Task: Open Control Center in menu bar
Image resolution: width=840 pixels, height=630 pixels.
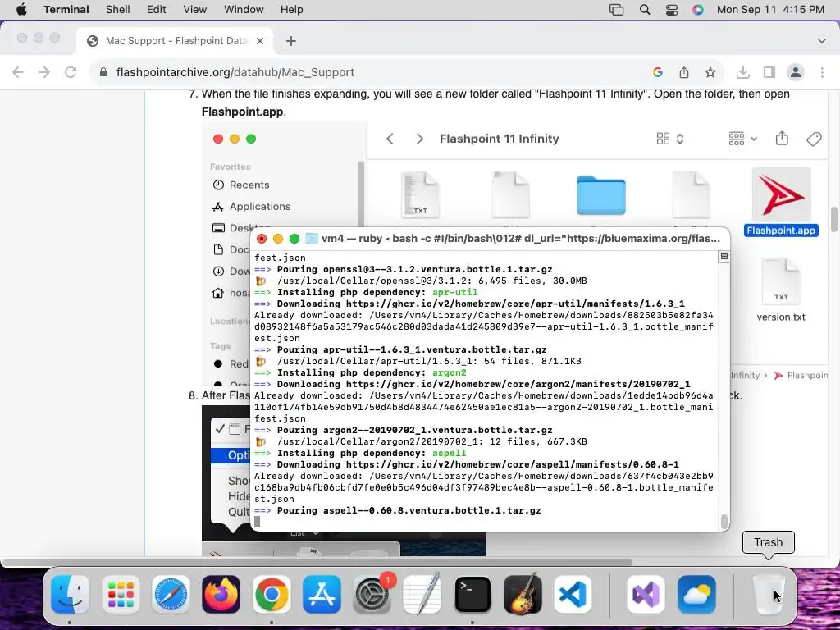Action: 671,10
